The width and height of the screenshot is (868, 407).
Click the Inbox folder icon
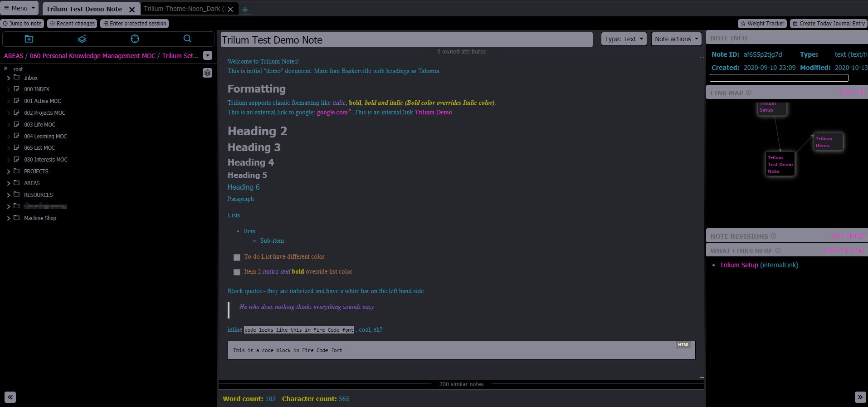17,78
